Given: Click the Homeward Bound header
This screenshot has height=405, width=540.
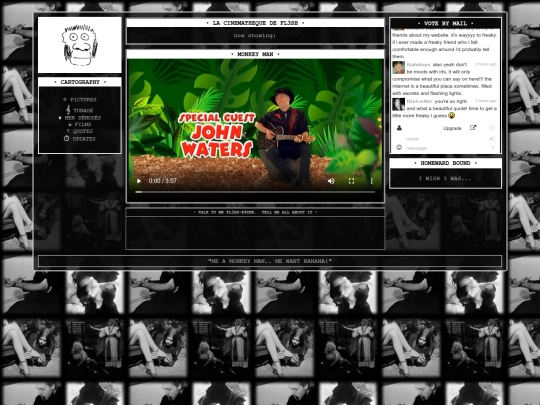Looking at the screenshot, I should tap(445, 163).
